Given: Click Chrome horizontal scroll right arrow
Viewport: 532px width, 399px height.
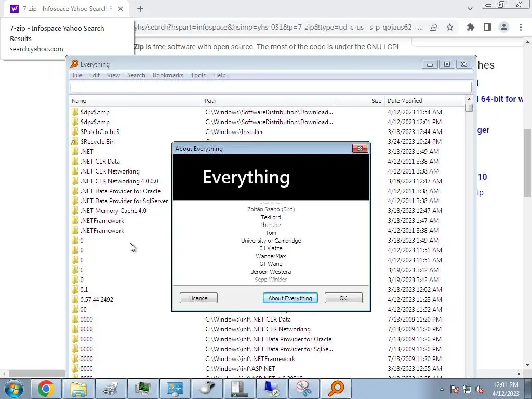Looking at the screenshot, I should pyautogui.click(x=519, y=374).
